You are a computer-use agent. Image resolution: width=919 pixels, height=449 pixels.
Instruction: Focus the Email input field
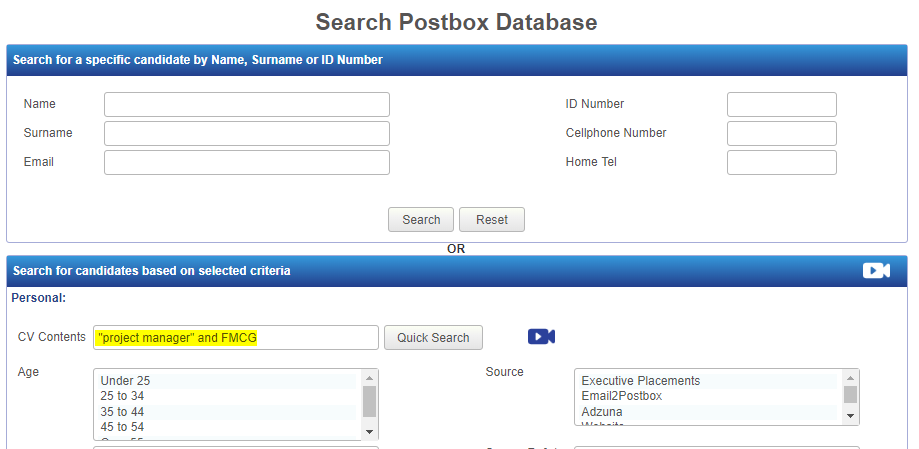247,162
